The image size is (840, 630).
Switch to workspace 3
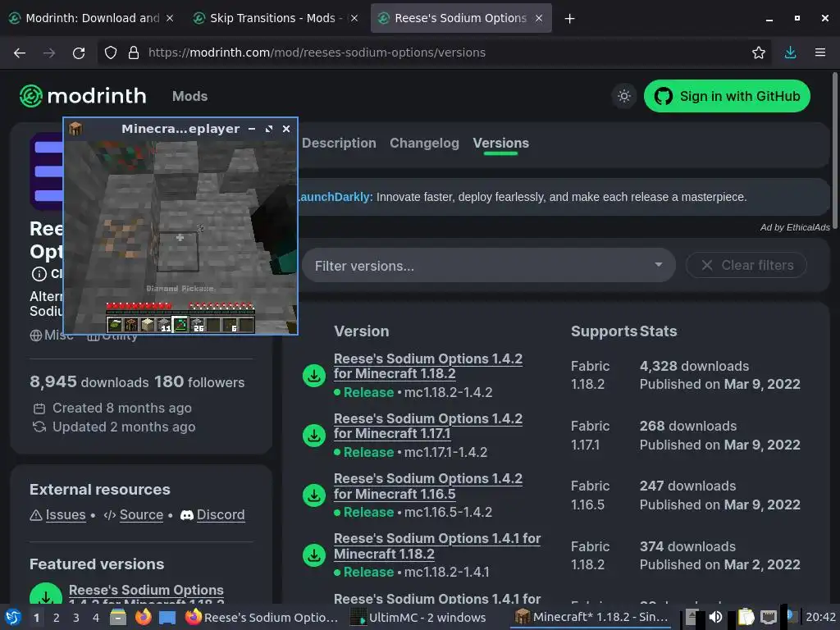point(76,618)
